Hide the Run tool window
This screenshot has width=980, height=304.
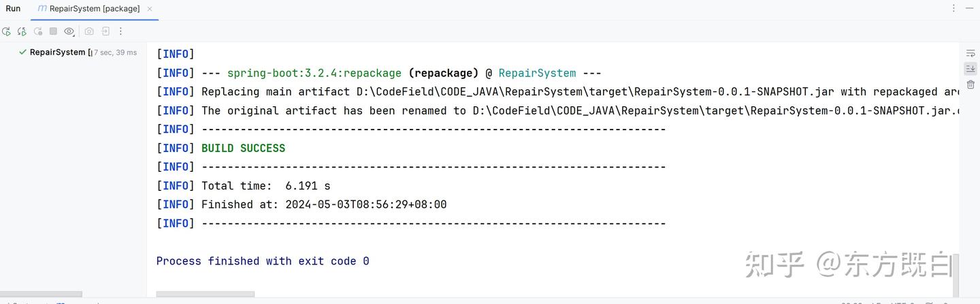(970, 8)
